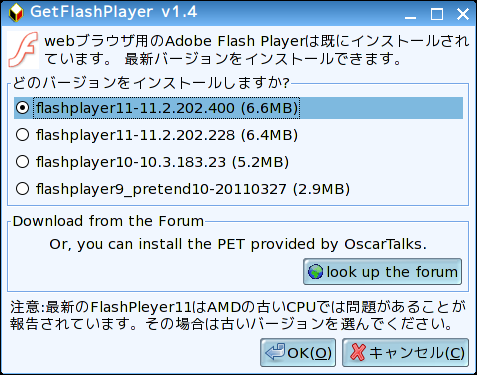
Task: Click the globe icon on the forum button
Action: [x=315, y=272]
